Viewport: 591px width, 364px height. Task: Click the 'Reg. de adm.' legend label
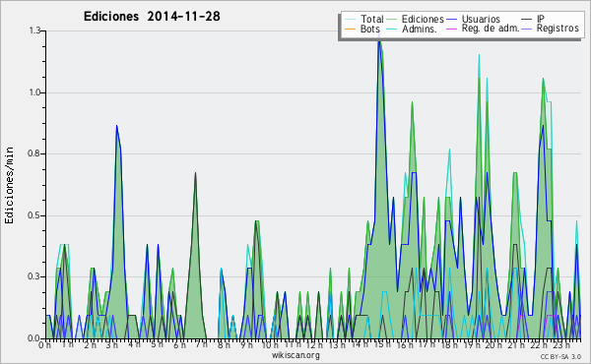point(491,29)
